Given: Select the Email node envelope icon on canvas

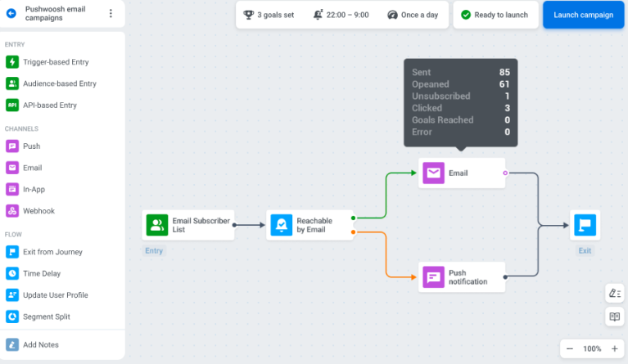Looking at the screenshot, I should [x=434, y=173].
